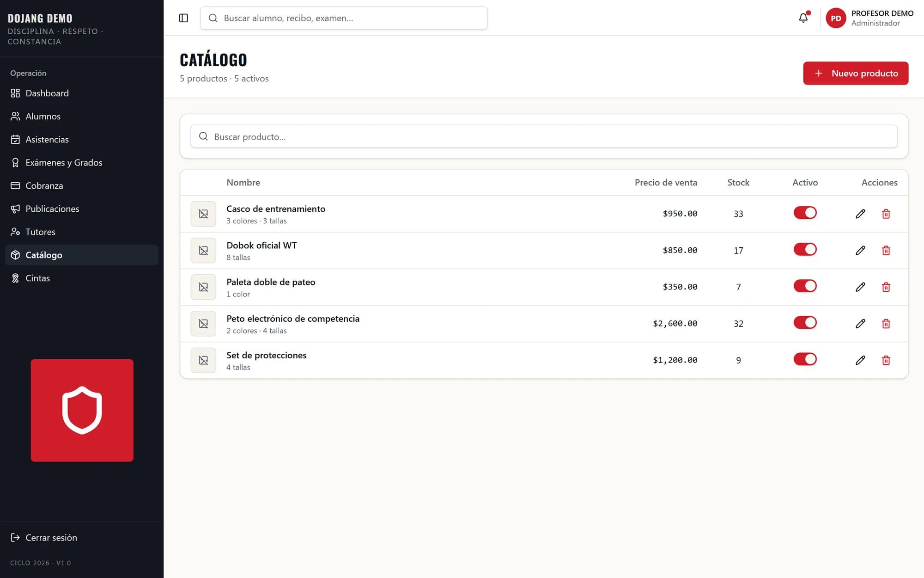The image size is (924, 578).
Task: Click the Nuevo producto button
Action: [856, 73]
